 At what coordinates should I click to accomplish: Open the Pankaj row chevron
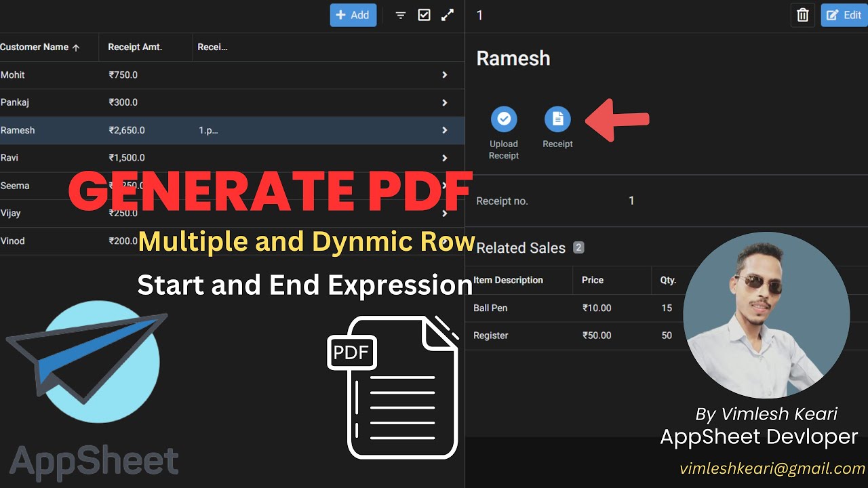[x=445, y=103]
